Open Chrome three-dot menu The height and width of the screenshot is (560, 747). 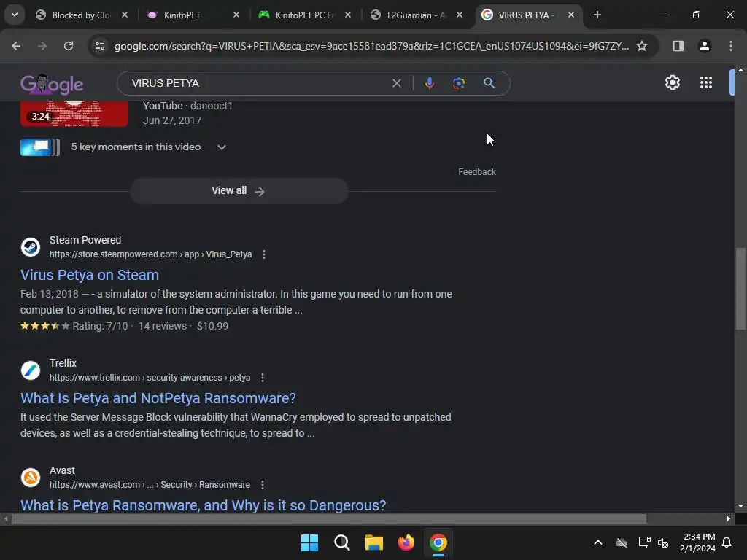[731, 46]
